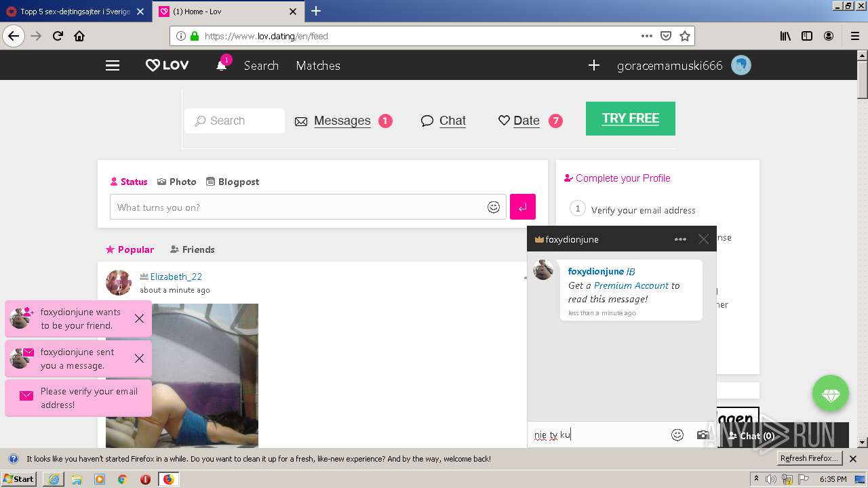Image resolution: width=868 pixels, height=488 pixels.
Task: Select the Photo post tab
Action: click(x=177, y=182)
